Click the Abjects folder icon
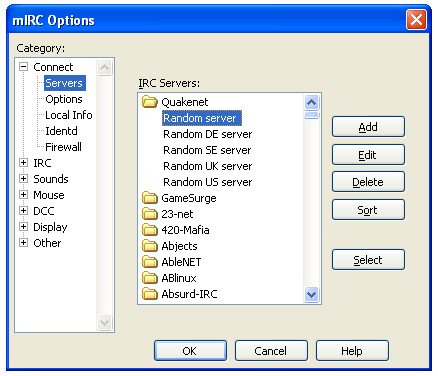 click(x=149, y=246)
